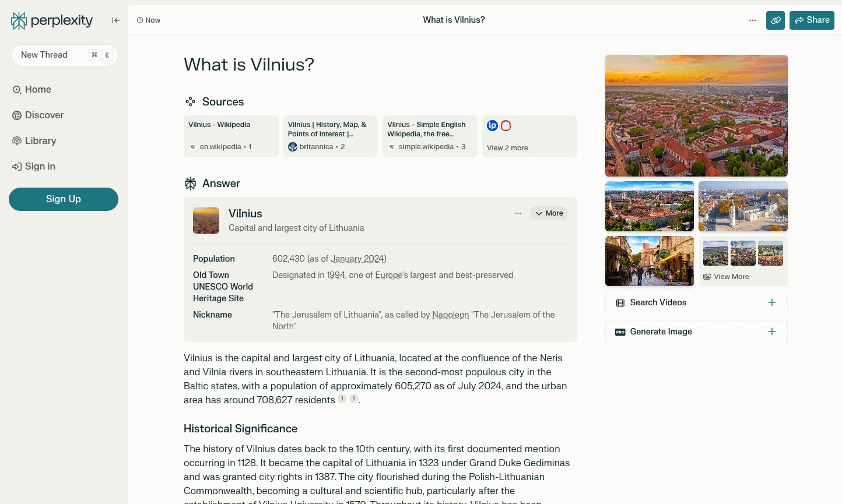842x504 pixels.
Task: Open thread options three-dot menu in header
Action: pos(752,20)
